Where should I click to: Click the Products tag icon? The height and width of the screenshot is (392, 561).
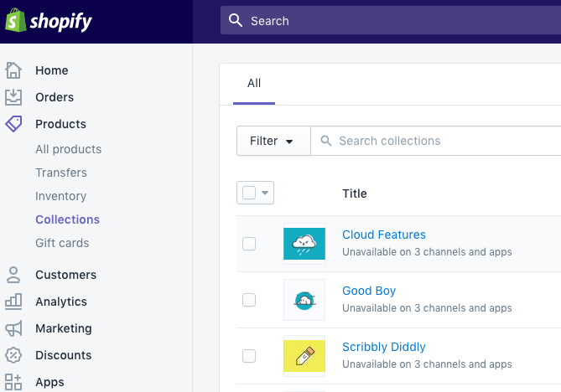tap(13, 124)
